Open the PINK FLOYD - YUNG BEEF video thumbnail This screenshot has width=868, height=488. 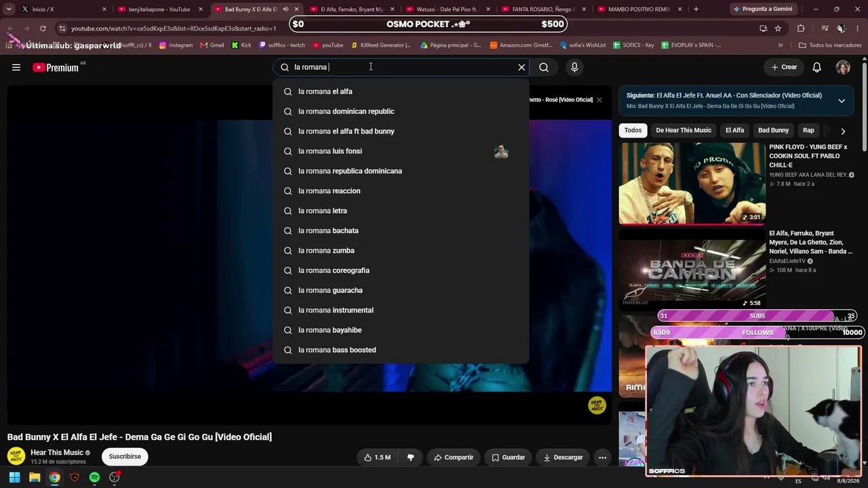tap(692, 183)
